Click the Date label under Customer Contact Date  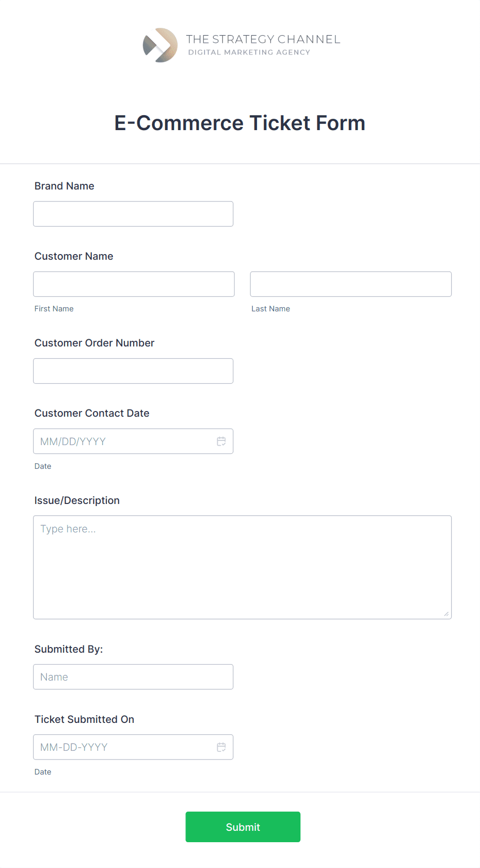click(x=43, y=466)
